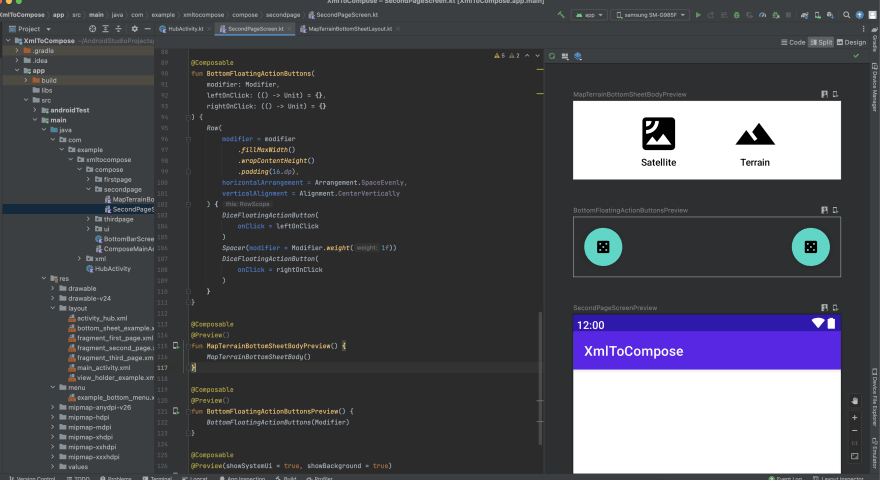The width and height of the screenshot is (880, 480).
Task: Switch editor to Code view
Action: pyautogui.click(x=793, y=42)
